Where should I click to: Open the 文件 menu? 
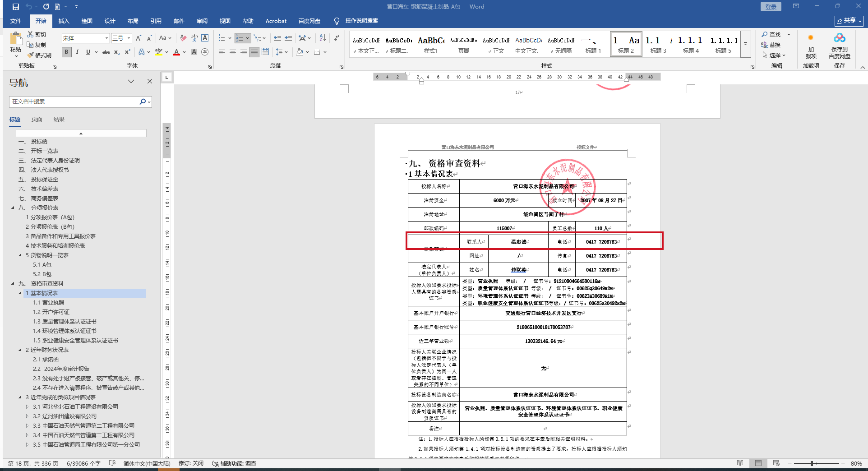tap(16, 21)
